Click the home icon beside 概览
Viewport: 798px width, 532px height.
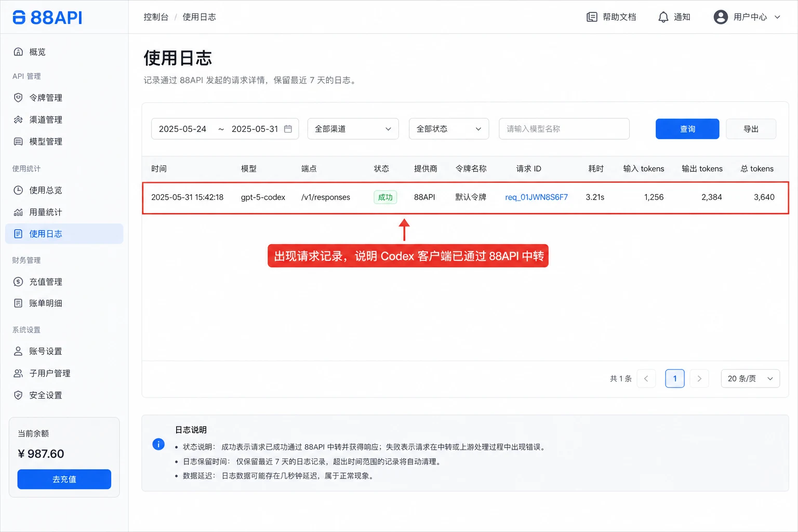click(18, 52)
